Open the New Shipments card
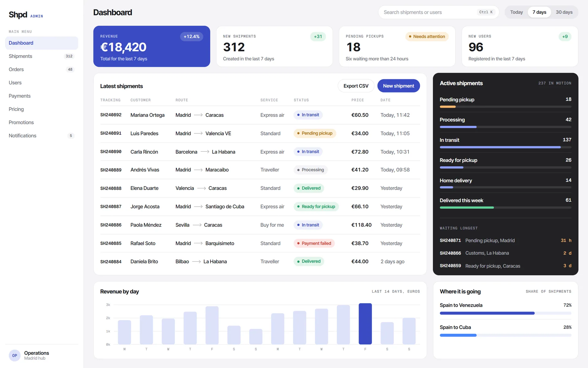 pos(274,46)
